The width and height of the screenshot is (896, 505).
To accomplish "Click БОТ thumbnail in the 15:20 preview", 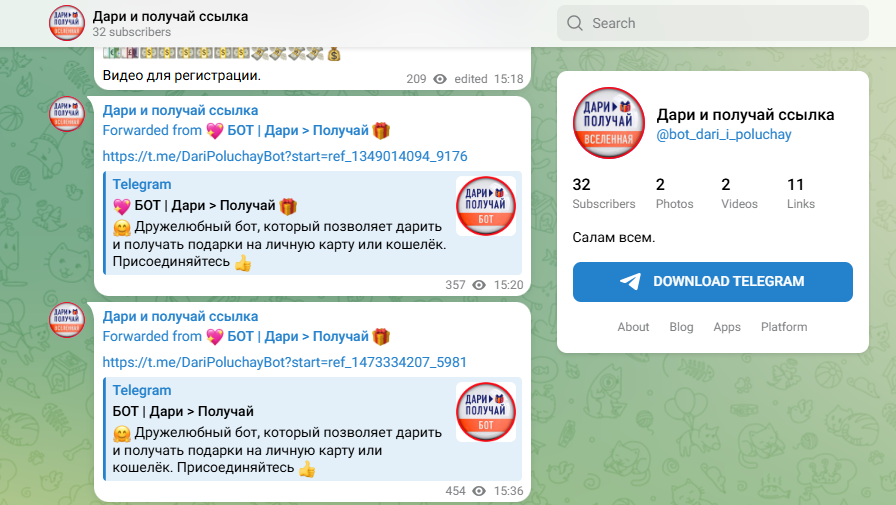I will click(x=486, y=206).
